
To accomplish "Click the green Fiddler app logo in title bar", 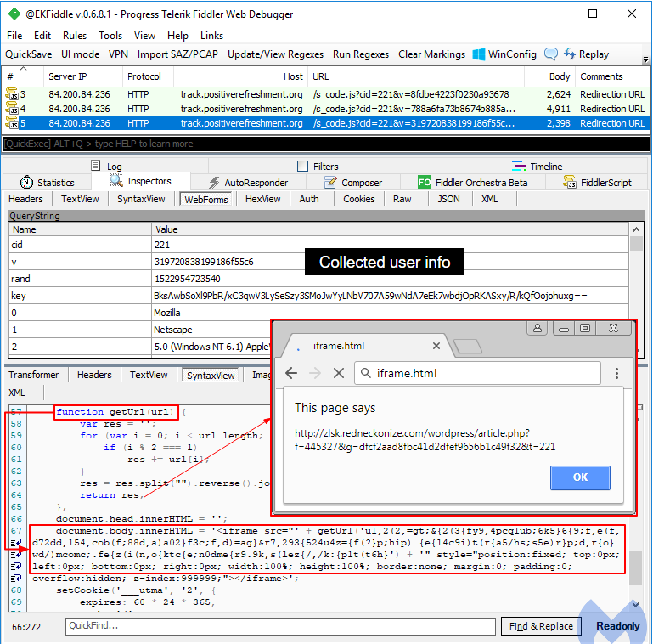I will [x=14, y=14].
